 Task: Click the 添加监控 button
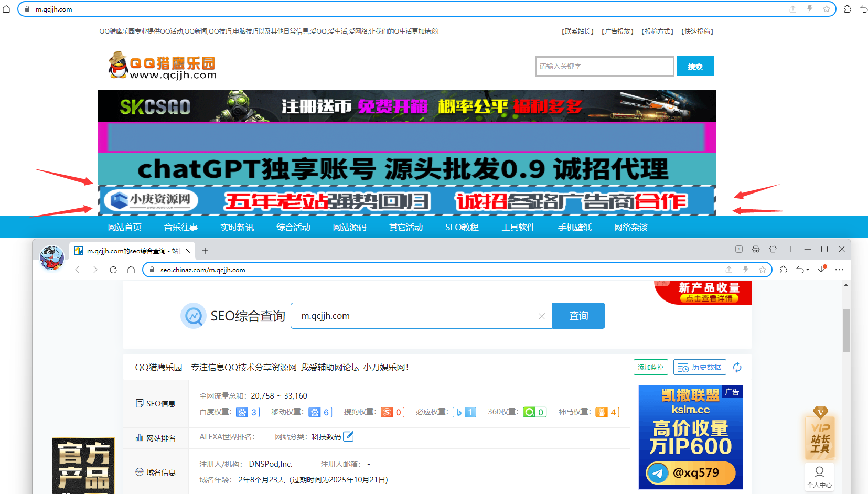[650, 368]
